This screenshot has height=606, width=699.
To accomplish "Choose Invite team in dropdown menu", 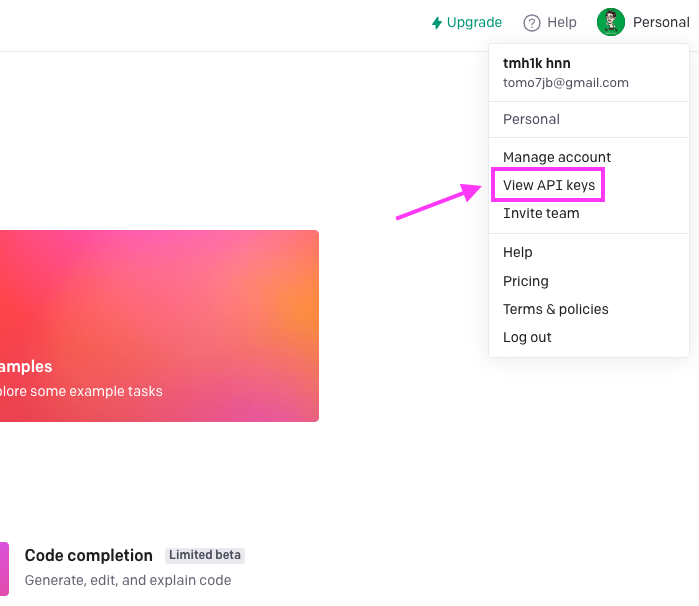I will [541, 213].
